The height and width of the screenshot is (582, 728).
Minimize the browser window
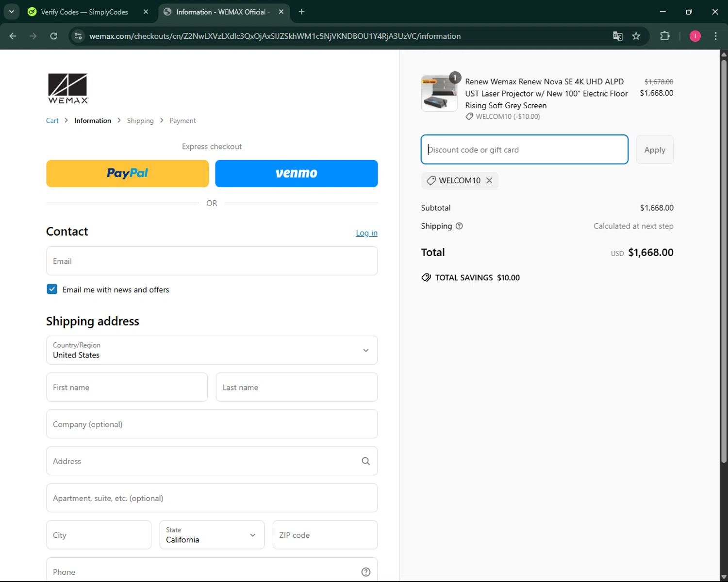[663, 12]
